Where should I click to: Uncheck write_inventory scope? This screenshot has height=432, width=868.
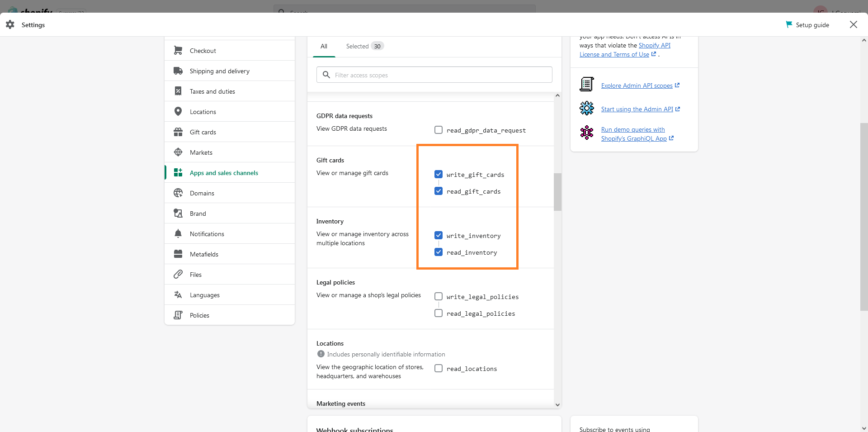pyautogui.click(x=439, y=235)
